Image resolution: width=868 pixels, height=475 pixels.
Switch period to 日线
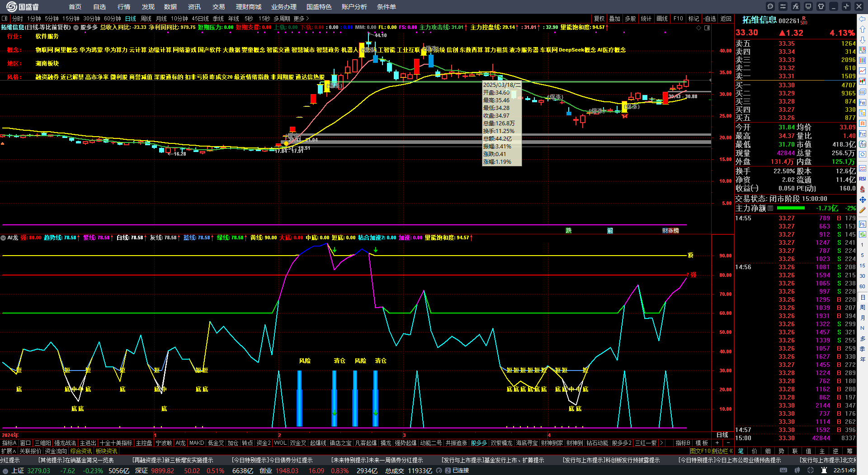[x=130, y=19]
